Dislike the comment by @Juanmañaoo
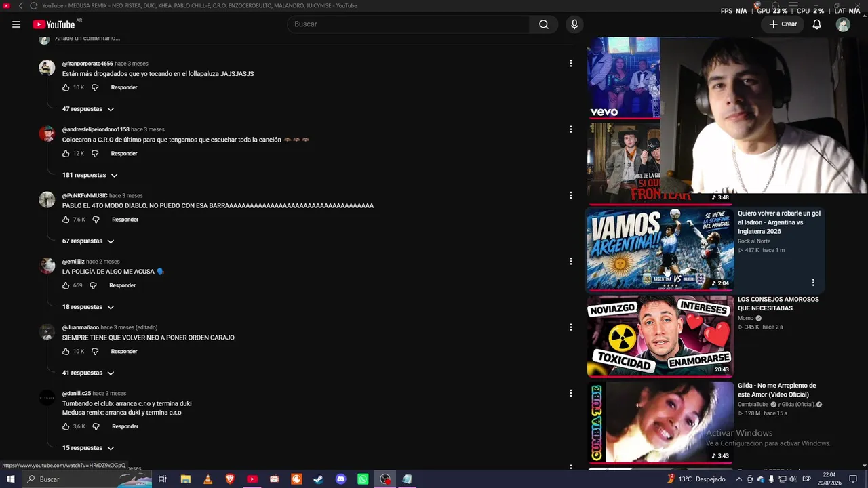The width and height of the screenshot is (868, 488). 95,352
